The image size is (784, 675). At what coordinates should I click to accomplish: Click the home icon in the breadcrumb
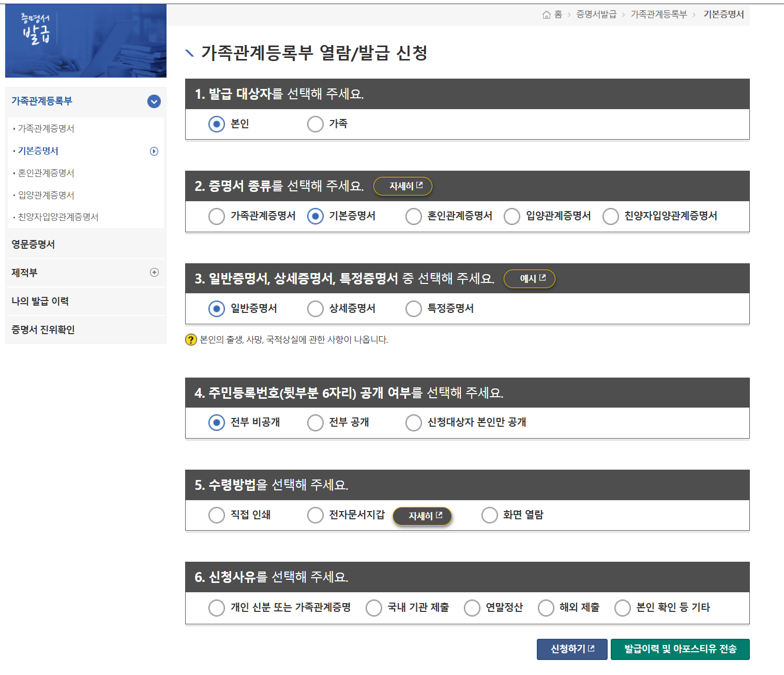click(547, 14)
